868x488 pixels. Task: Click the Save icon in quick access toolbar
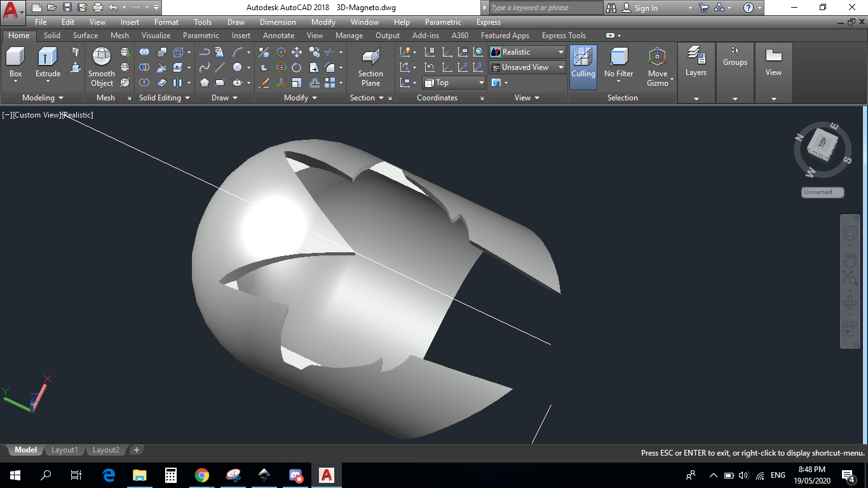67,8
